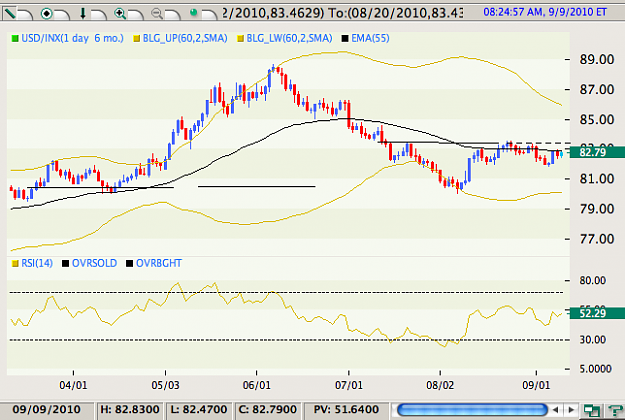Click the 81.00 price axis label
Viewport: 625px width, 420px height.
(597, 179)
